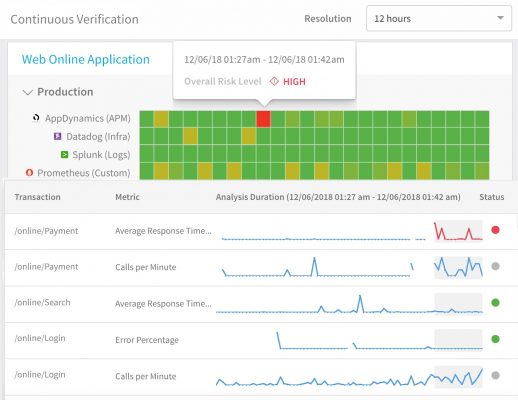Image resolution: width=518 pixels, height=400 pixels.
Task: Select the Prometheus (Custom) row label
Action: pyautogui.click(x=84, y=173)
